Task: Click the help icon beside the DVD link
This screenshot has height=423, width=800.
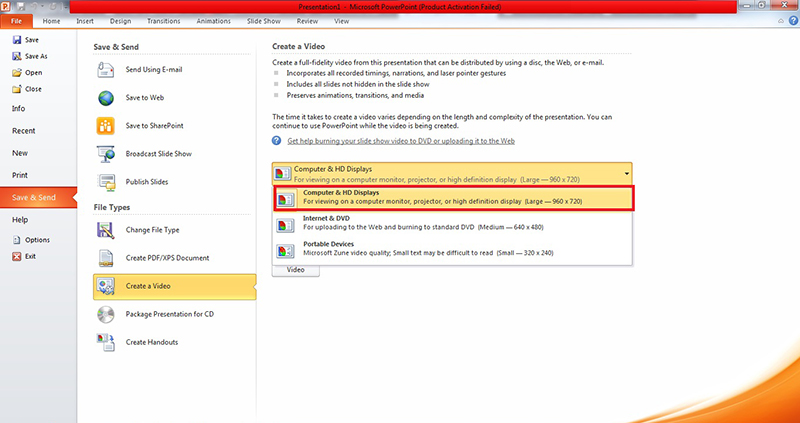Action: [277, 141]
